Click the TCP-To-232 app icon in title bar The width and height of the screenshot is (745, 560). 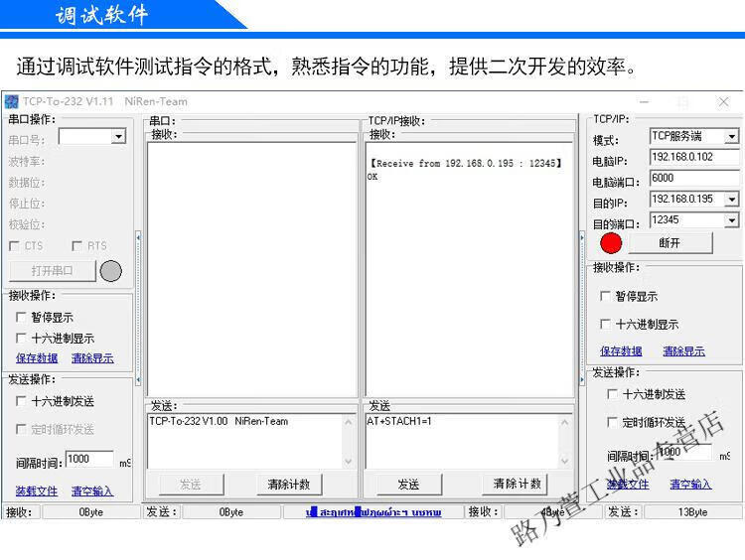[x=11, y=101]
